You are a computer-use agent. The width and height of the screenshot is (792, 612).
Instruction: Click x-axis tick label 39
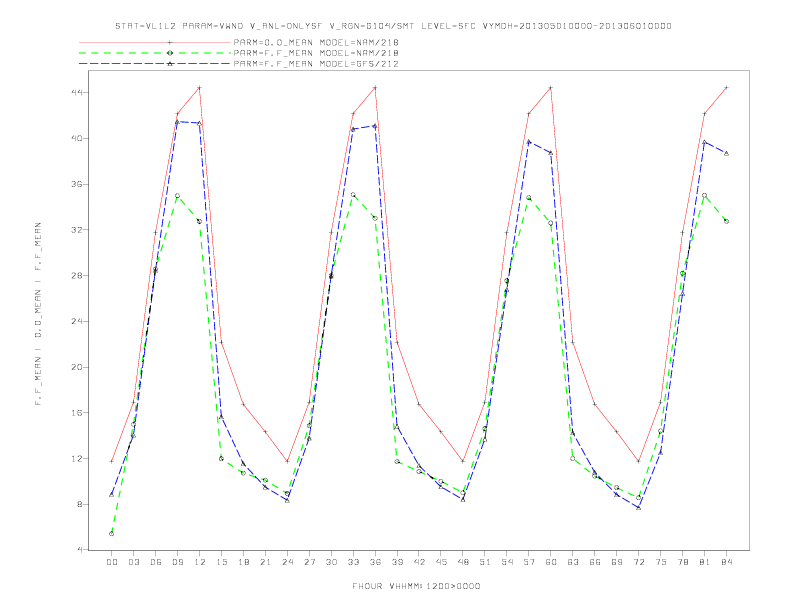pos(397,562)
